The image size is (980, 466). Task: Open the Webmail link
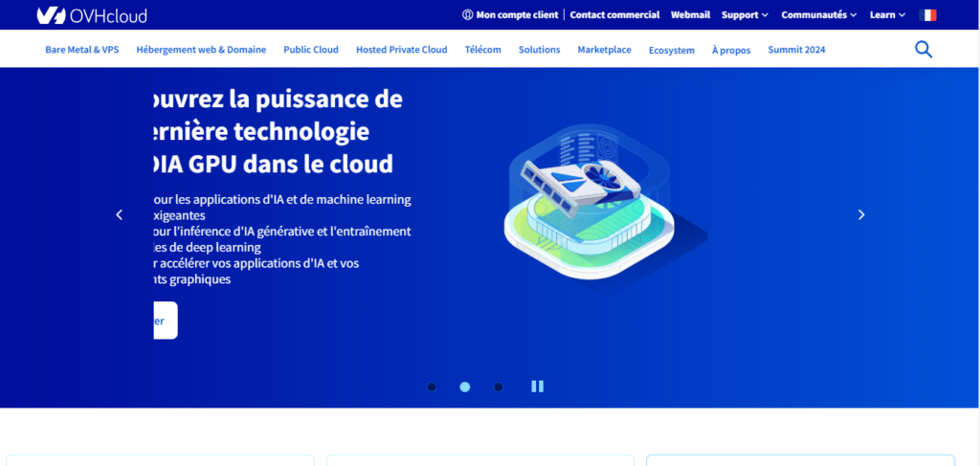click(x=689, y=15)
